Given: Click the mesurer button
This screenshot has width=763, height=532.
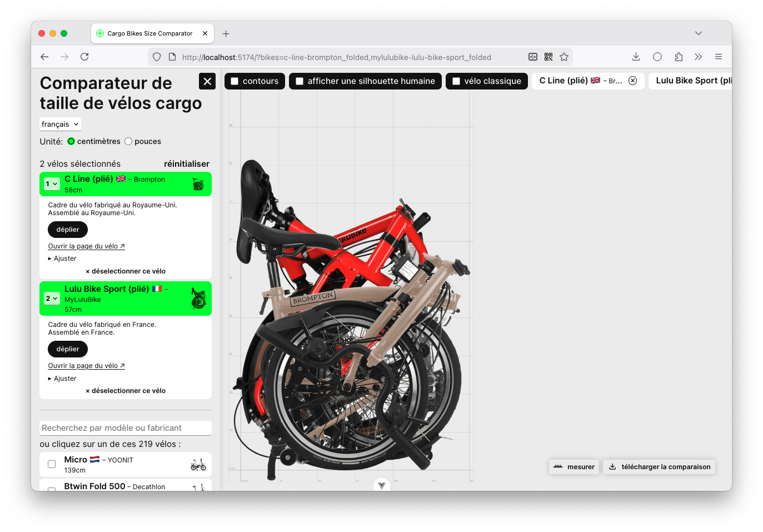Looking at the screenshot, I should [575, 467].
